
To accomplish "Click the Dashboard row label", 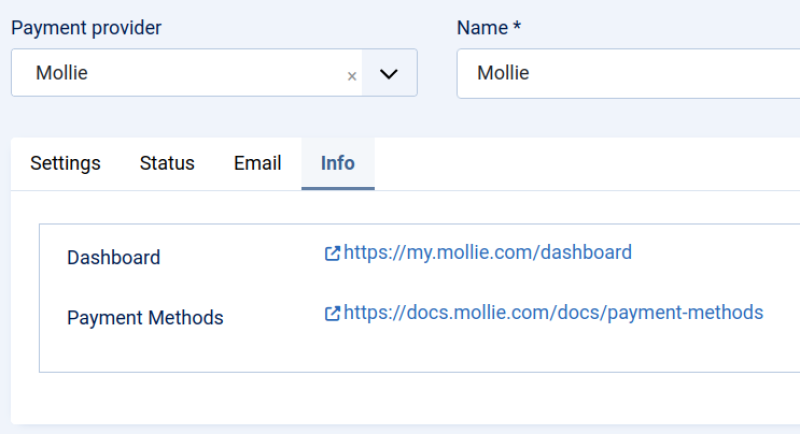I will pyautogui.click(x=113, y=258).
